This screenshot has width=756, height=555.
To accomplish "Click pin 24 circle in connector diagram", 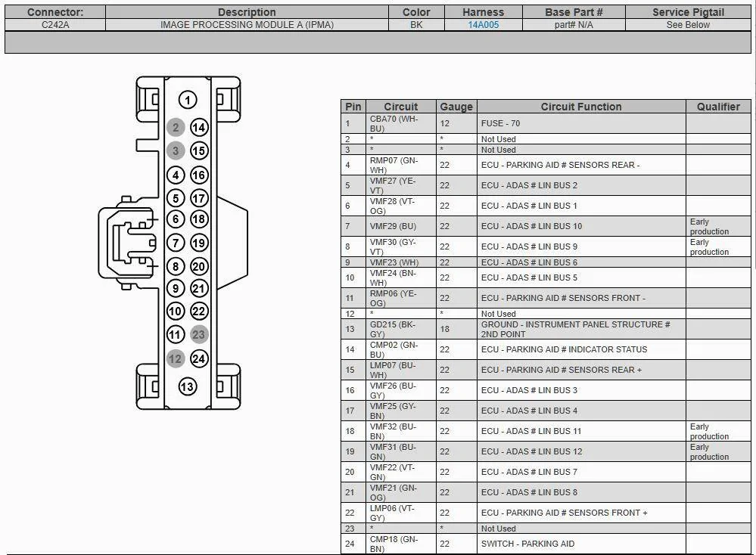I will (x=199, y=358).
